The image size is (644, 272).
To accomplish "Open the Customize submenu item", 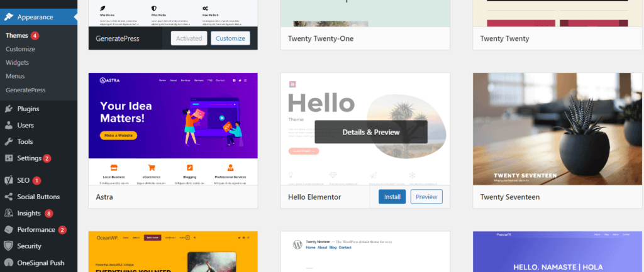I will (x=20, y=49).
